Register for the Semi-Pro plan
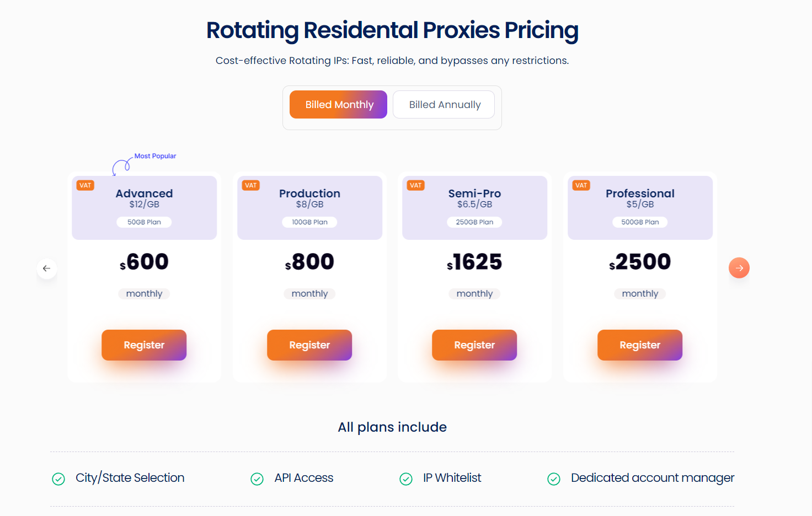The width and height of the screenshot is (812, 516). click(x=474, y=345)
